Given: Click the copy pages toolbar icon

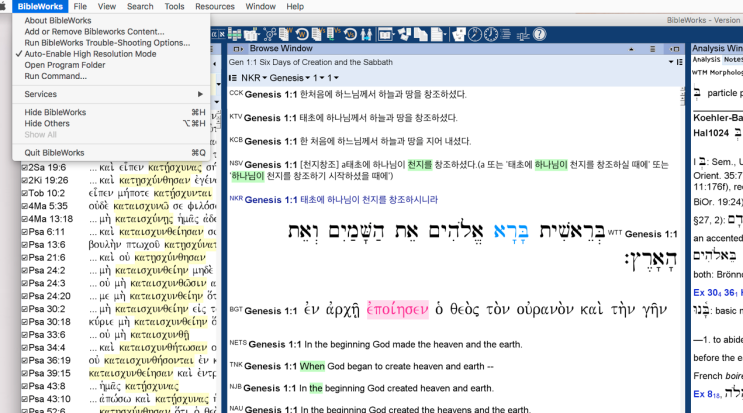Looking at the screenshot, I should tap(420, 34).
